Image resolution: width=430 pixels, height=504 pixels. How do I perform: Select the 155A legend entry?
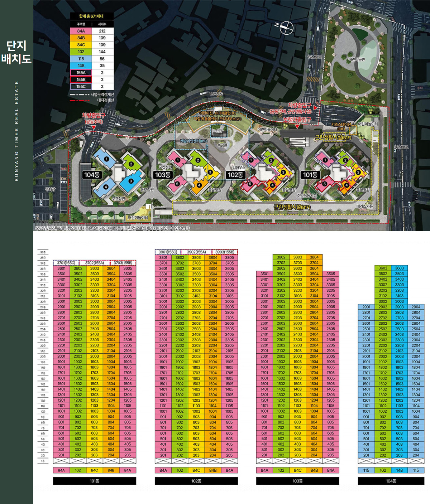(x=81, y=73)
